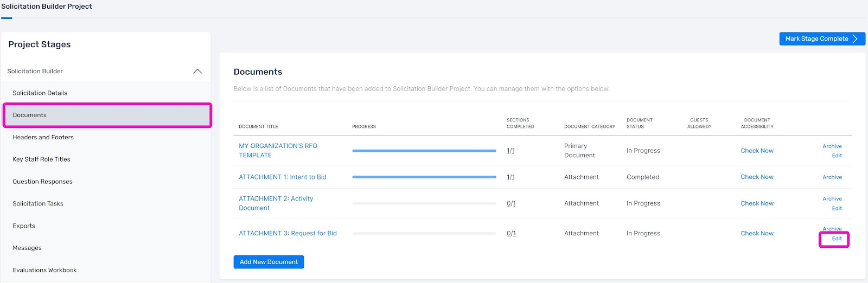Edit the RFO Template document
The image size is (868, 283).
837,156
